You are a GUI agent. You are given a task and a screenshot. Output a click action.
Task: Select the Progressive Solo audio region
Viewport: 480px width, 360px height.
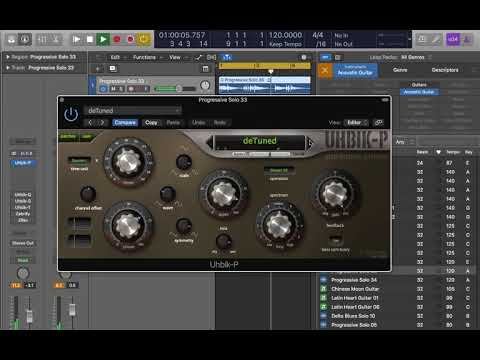(265, 85)
